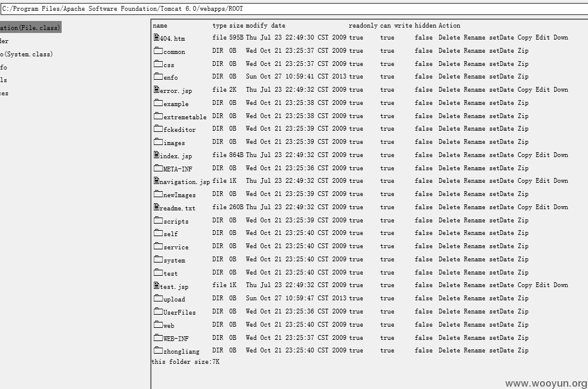Viewport: 588px width, 389px height.
Task: Rename the readme.txt file
Action: click(x=474, y=207)
